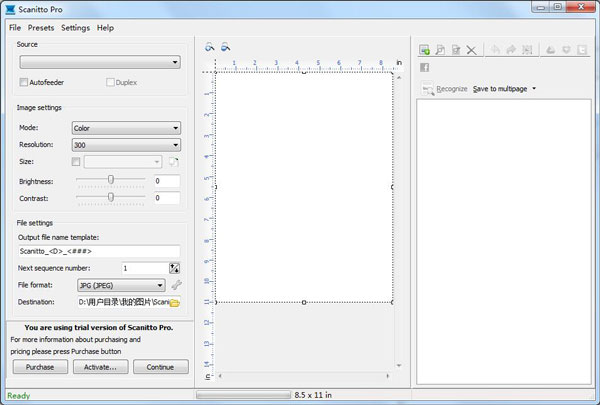600x405 pixels.
Task: Open the Mode dropdown showing Color
Action: click(x=126, y=128)
